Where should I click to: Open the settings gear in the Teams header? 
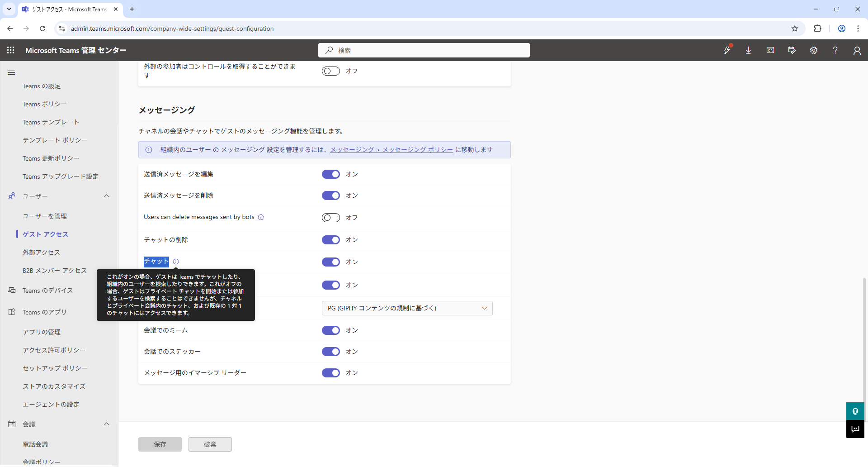pos(814,50)
